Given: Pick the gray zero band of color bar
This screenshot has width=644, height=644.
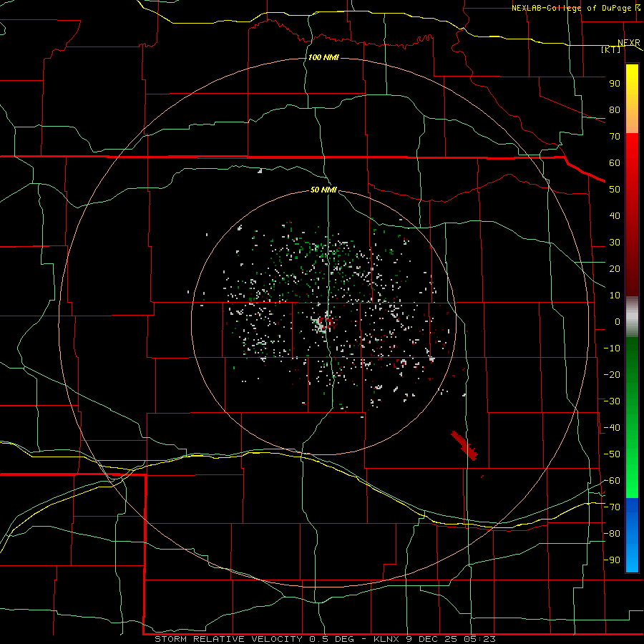Looking at the screenshot, I should 632,317.
